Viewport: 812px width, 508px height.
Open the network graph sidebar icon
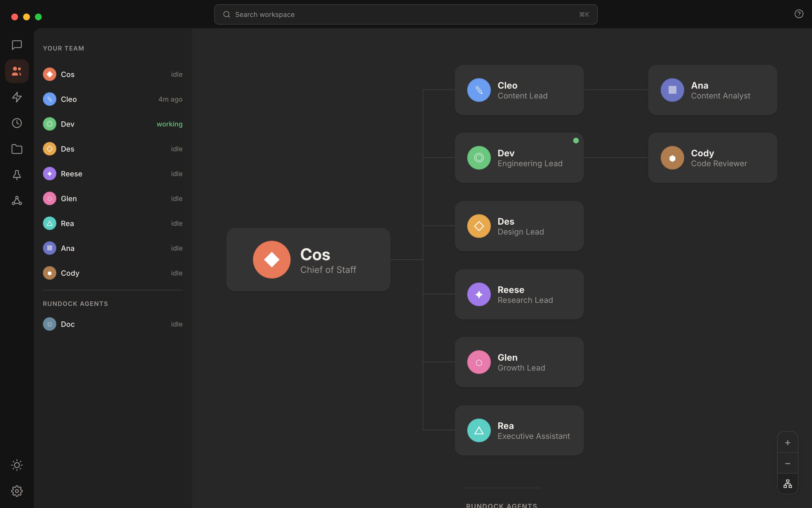(17, 201)
